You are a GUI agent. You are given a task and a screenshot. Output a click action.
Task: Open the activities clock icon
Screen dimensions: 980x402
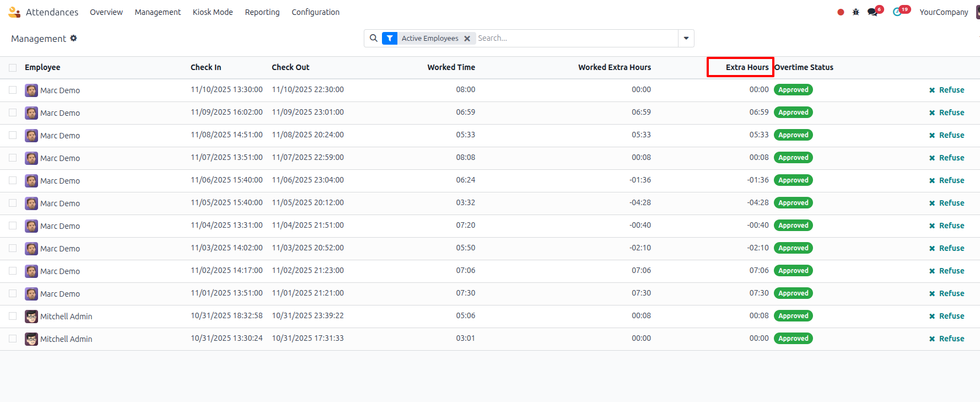(897, 12)
